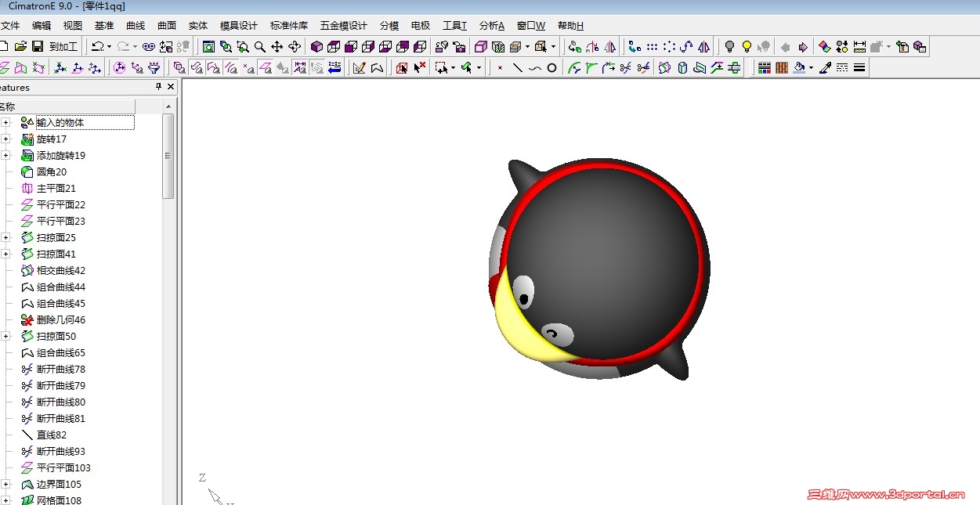The image size is (980, 505).
Task: Select the line drawing tool
Action: 517,68
